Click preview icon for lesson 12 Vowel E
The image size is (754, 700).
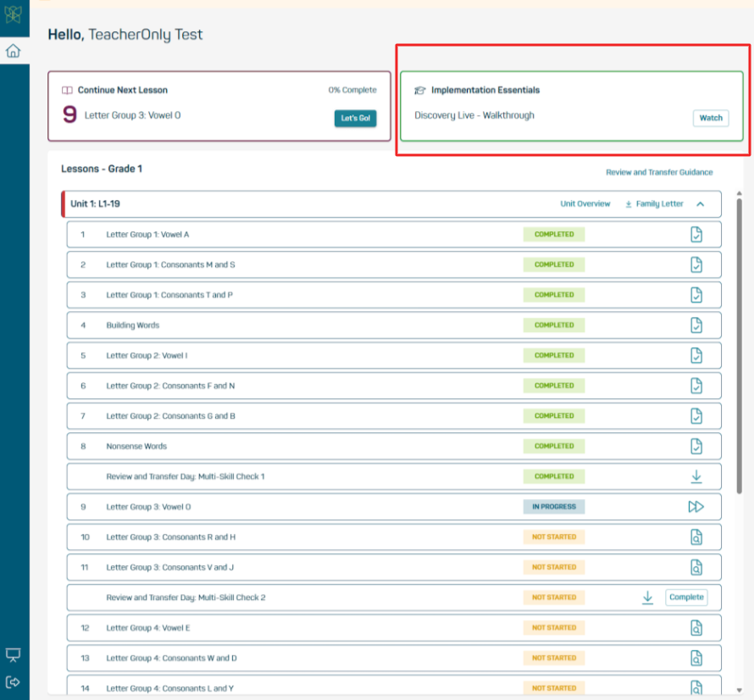[x=696, y=628]
